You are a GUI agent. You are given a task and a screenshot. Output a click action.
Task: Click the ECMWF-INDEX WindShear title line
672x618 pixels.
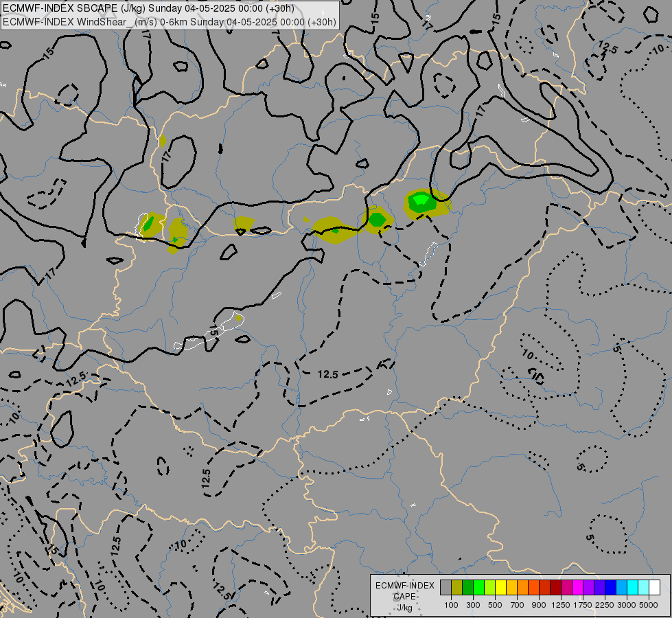(170, 22)
